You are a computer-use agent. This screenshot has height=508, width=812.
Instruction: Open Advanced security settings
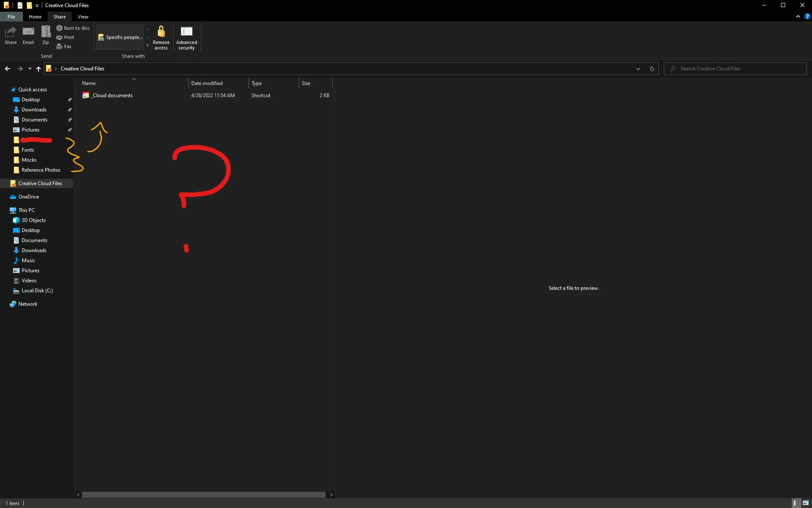186,37
